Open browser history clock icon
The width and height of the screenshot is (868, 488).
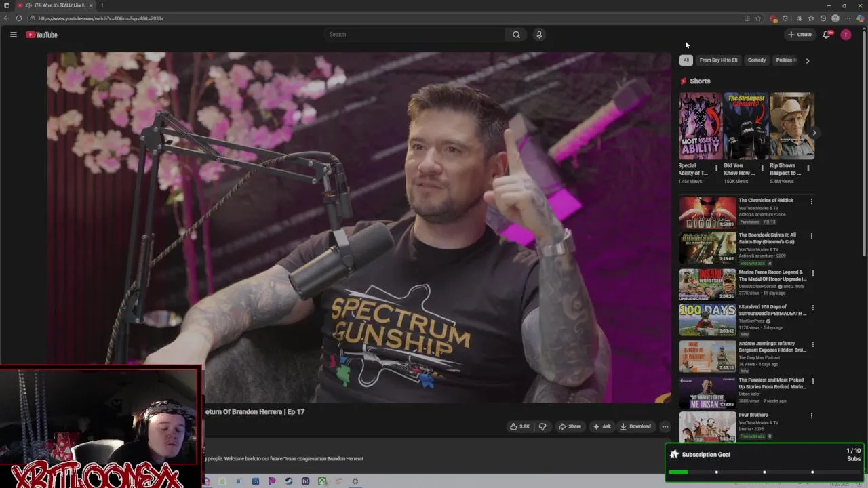(x=823, y=18)
